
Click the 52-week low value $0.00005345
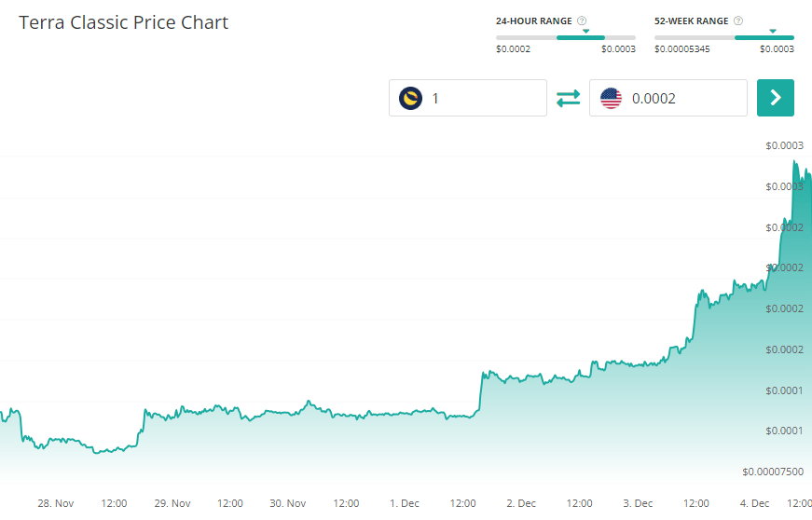click(681, 48)
